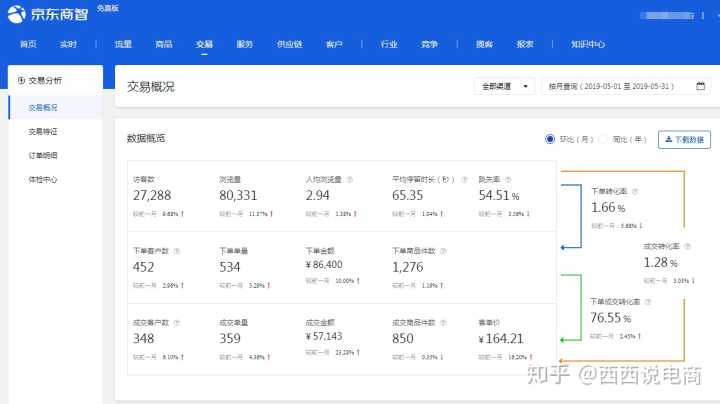Viewport: 720px width, 404px height.
Task: Click help icon beside 下单成交转化率
Action: coord(647,300)
